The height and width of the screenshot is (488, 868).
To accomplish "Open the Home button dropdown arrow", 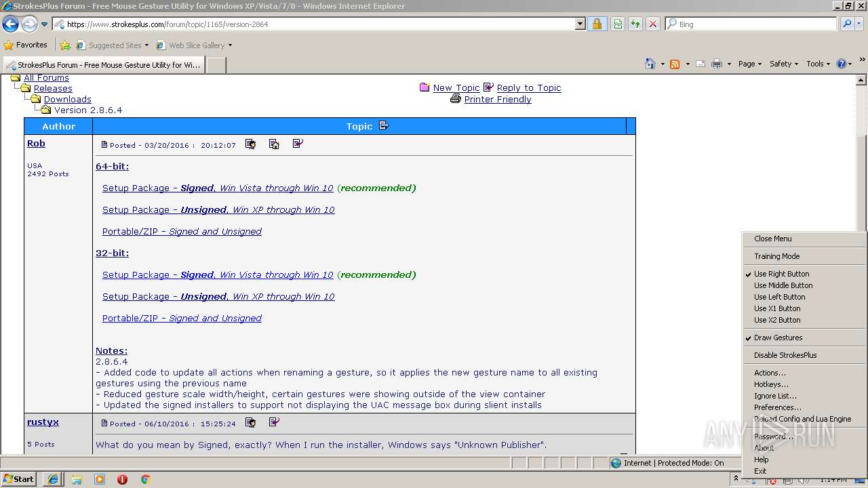I will tap(663, 64).
